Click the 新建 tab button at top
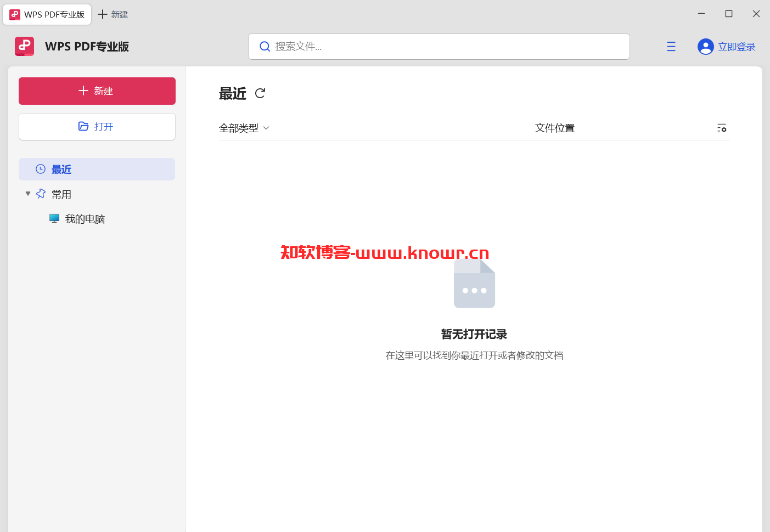Screen dimensions: 770x532 tap(113, 14)
